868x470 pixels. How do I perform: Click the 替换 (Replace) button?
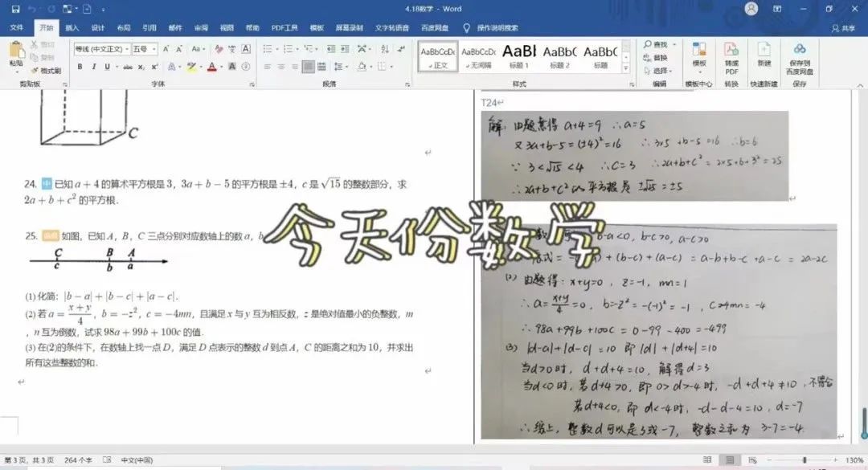(x=656, y=58)
